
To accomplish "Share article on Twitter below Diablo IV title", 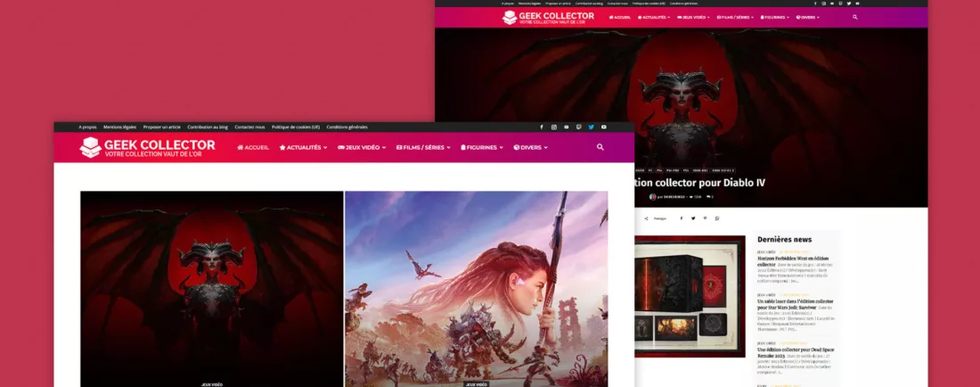I will 693,218.
